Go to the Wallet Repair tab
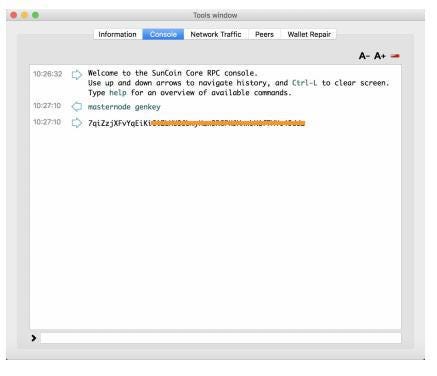The height and width of the screenshot is (376, 437). coord(309,34)
